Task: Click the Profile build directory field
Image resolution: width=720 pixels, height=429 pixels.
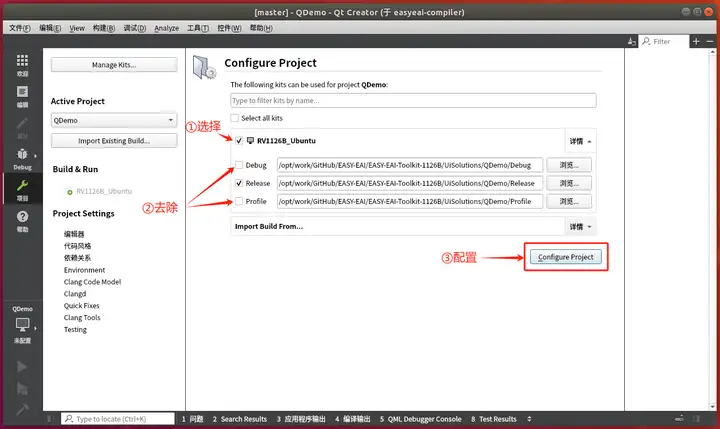Action: click(410, 201)
